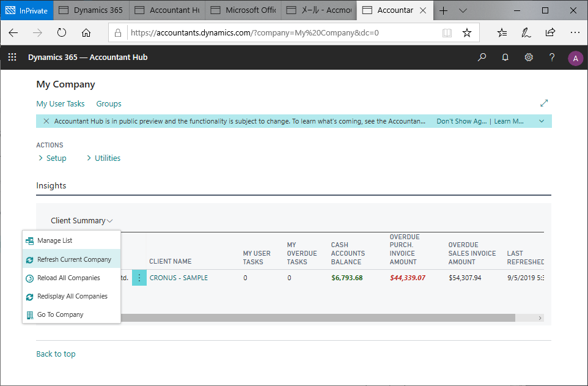The width and height of the screenshot is (588, 386).
Task: Sort by Client Name column header
Action: pos(171,261)
